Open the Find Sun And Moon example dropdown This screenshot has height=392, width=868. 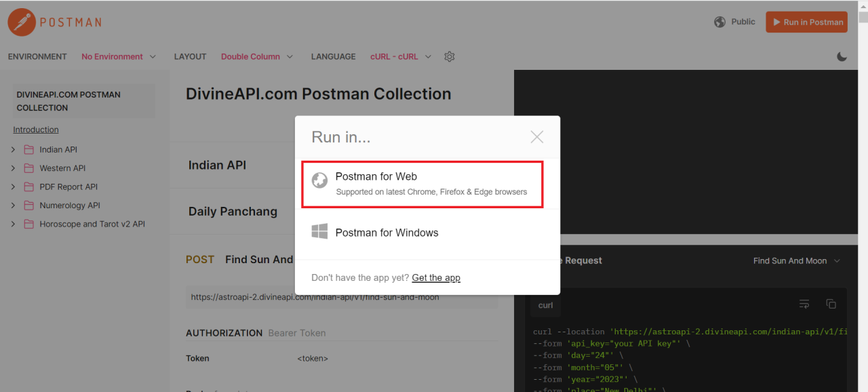pyautogui.click(x=797, y=260)
